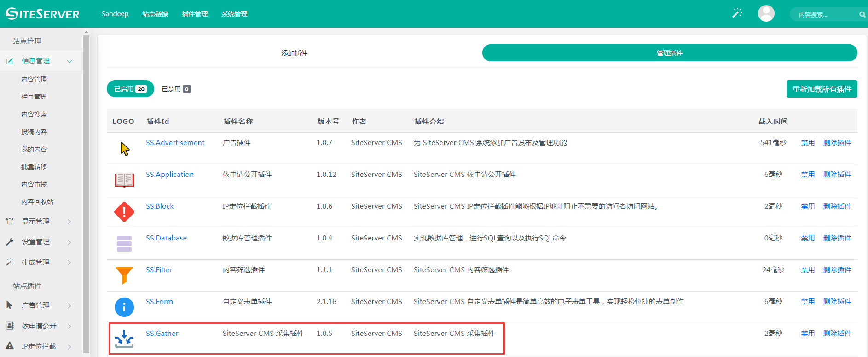This screenshot has width=868, height=357.
Task: Show disabled plugins with 已禁用 filter
Action: (176, 89)
